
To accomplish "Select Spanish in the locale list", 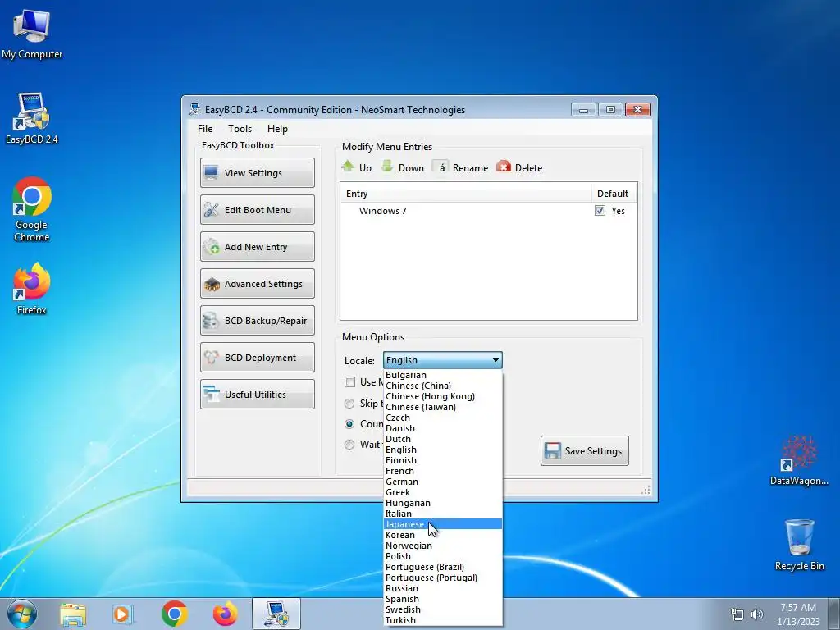I will click(x=443, y=599).
